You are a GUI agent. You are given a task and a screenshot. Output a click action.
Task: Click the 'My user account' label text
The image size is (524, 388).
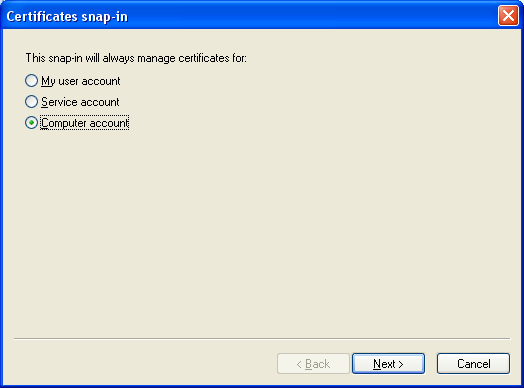click(81, 81)
